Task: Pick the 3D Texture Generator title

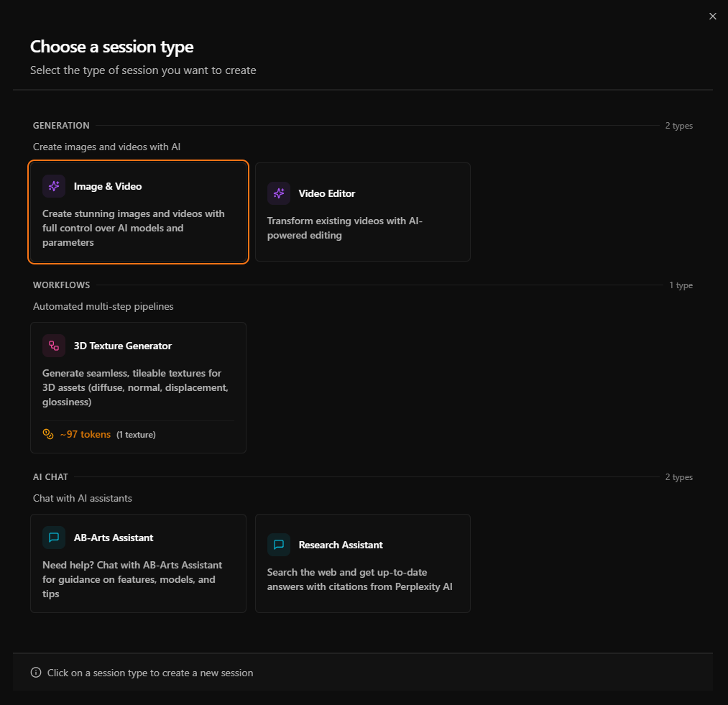Action: point(123,346)
